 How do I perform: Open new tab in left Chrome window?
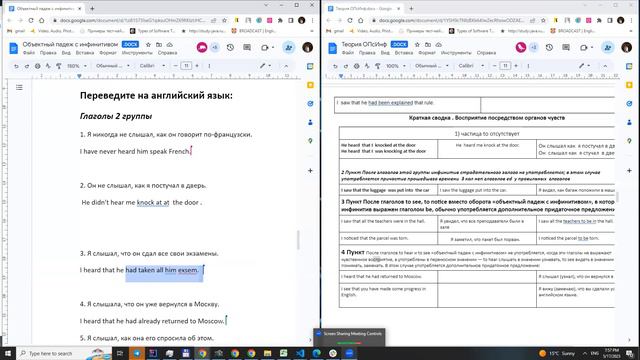click(x=92, y=8)
